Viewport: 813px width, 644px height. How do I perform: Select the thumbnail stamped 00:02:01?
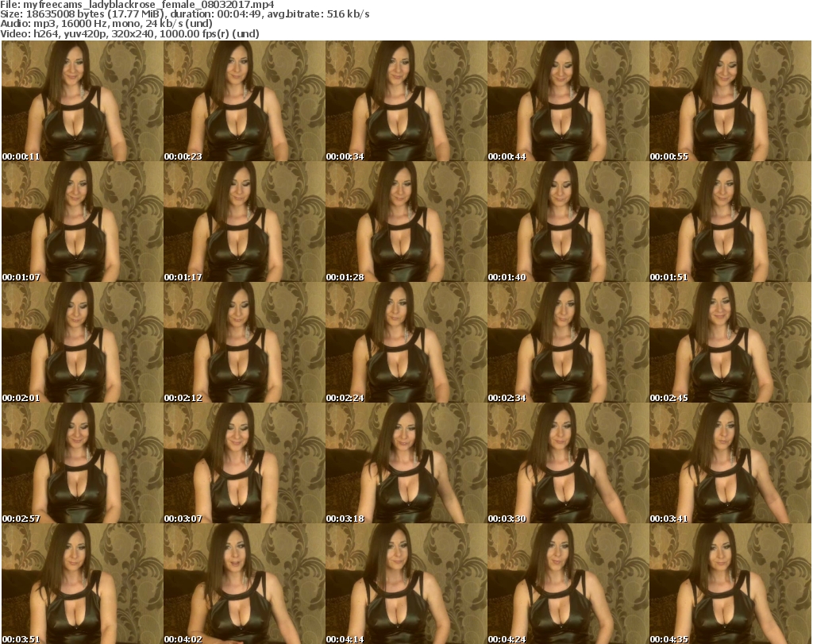click(83, 343)
